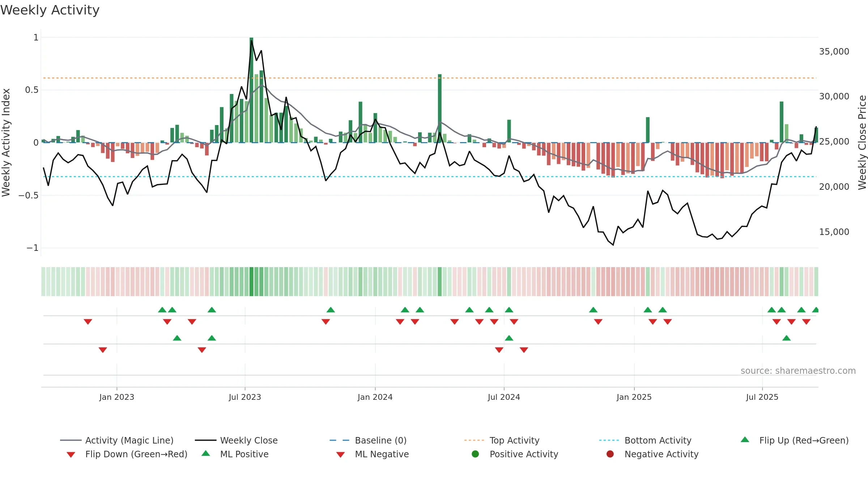Screen dimensions: 868x488
Task: Click the tallest green bar reaching index 1
Action: [251, 90]
